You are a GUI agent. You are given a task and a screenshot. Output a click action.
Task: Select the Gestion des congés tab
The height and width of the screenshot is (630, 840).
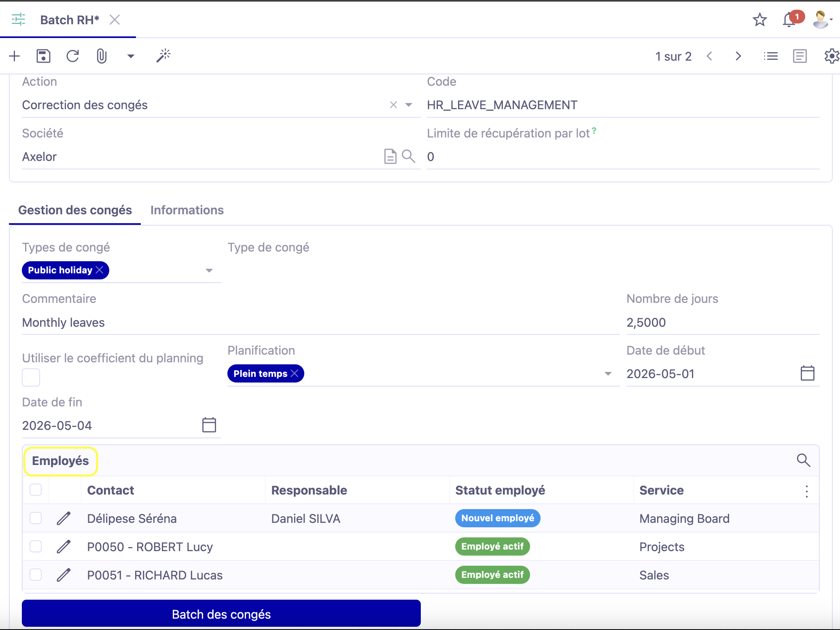point(75,210)
